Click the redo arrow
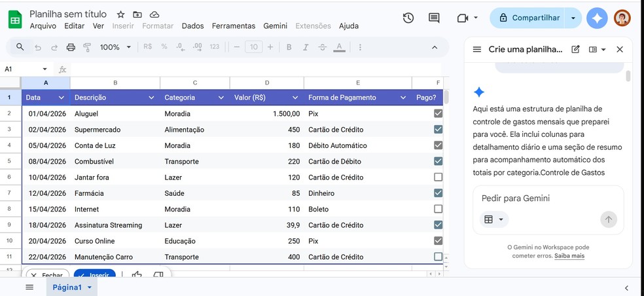 click(x=54, y=47)
